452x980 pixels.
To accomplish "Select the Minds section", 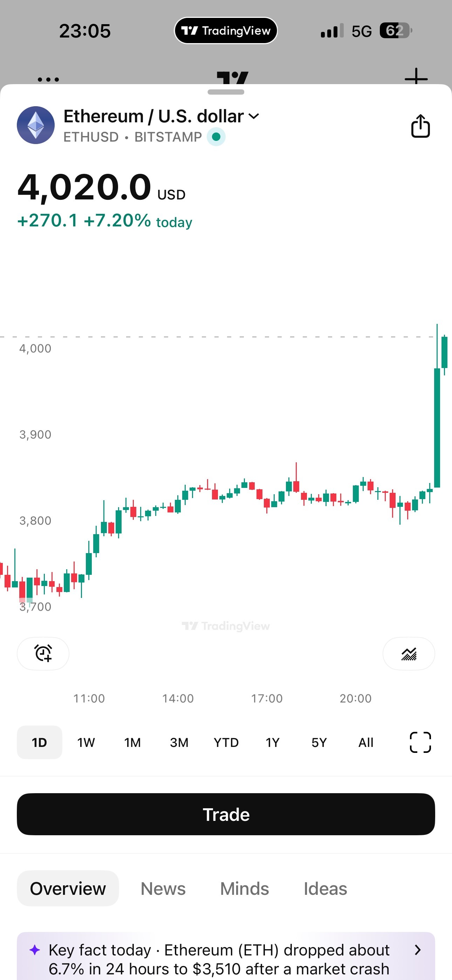I will click(x=244, y=889).
